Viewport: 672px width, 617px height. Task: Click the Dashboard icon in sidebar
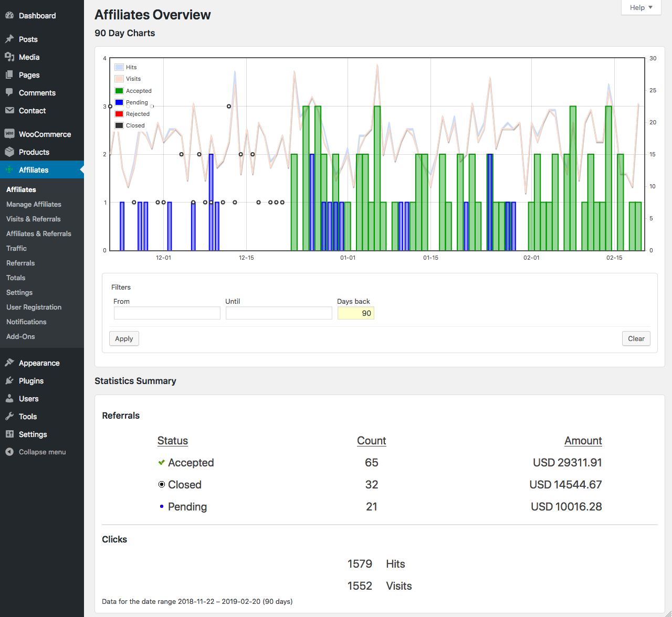9,16
